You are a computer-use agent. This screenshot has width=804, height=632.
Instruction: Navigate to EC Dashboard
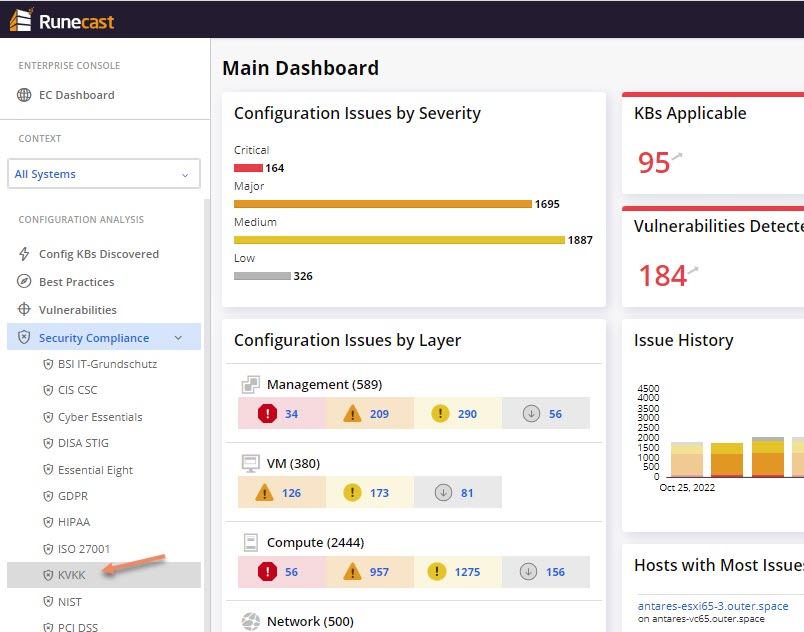click(x=77, y=95)
